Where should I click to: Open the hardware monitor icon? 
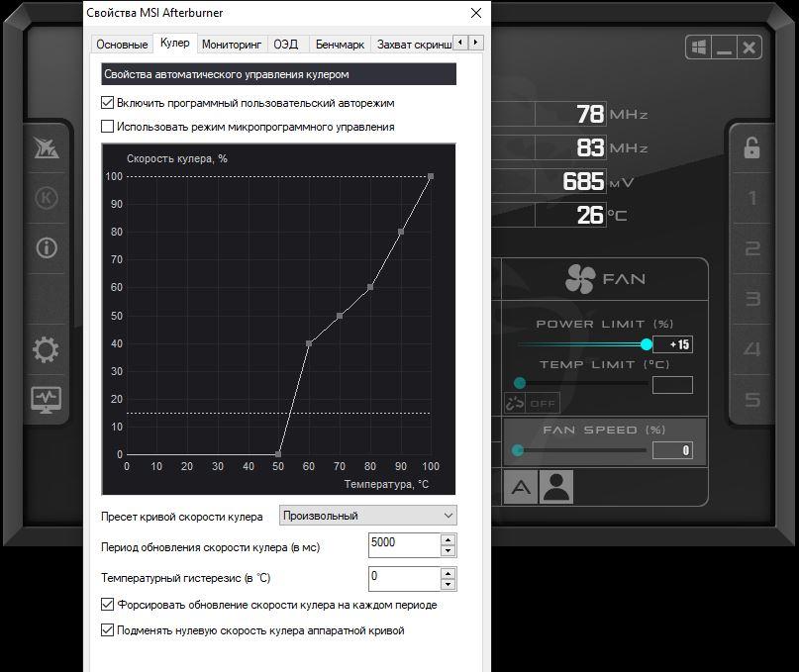tap(47, 399)
